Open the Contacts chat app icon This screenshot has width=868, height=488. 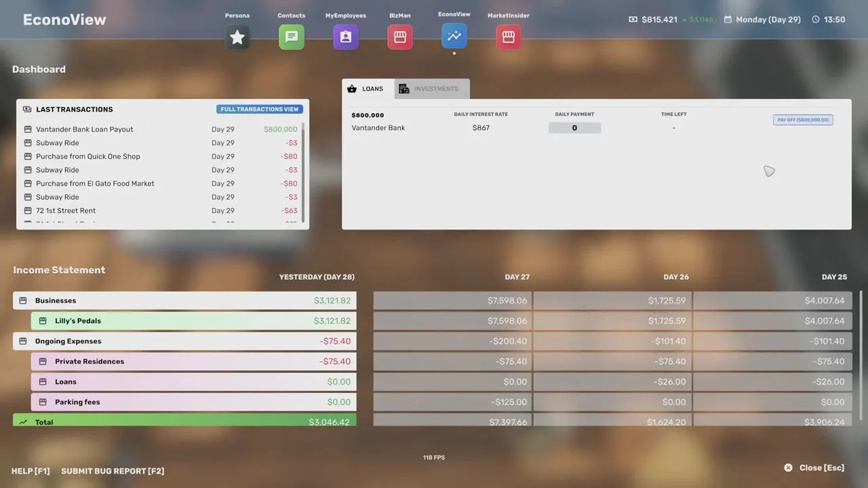tap(292, 37)
